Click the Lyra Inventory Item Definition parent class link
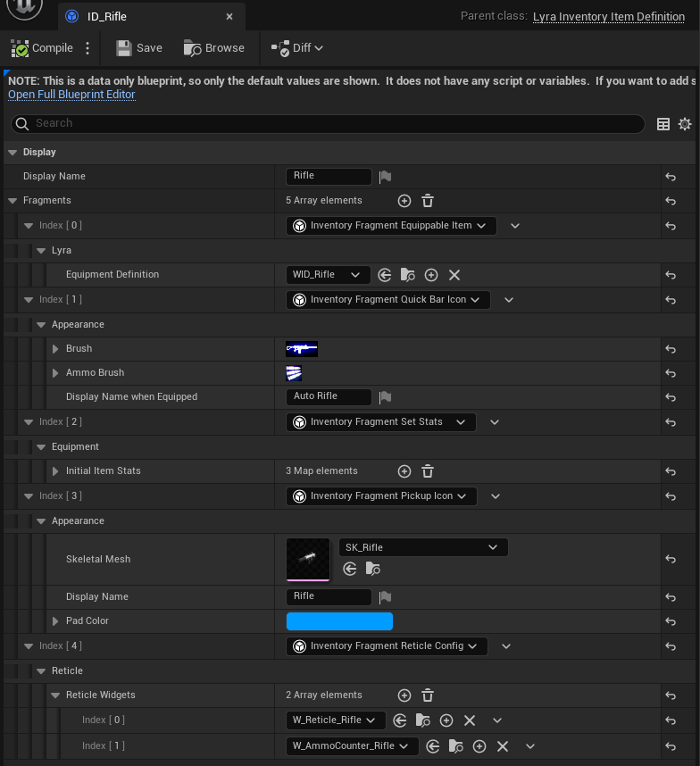Viewport: 700px width, 766px height. coord(609,17)
